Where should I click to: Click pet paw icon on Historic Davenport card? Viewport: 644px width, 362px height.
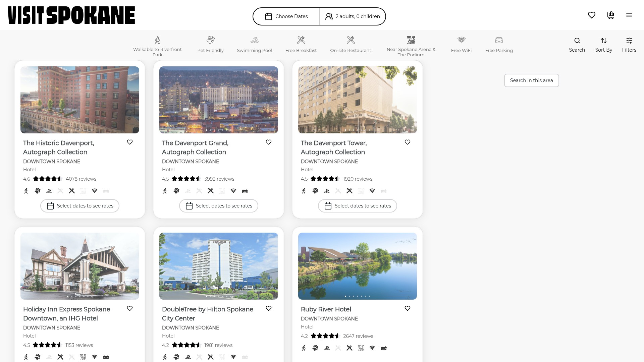(38, 191)
